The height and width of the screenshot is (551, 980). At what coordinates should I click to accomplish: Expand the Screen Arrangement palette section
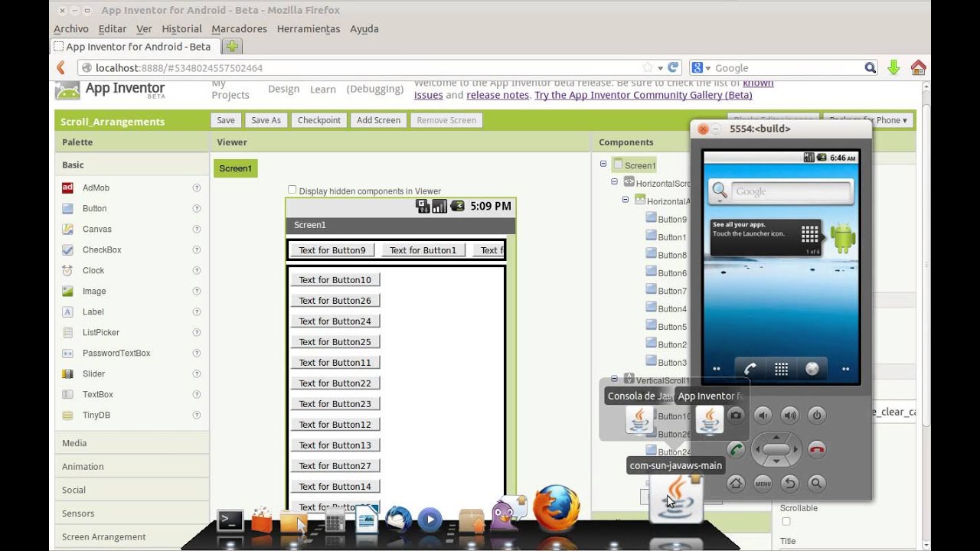coord(132,537)
